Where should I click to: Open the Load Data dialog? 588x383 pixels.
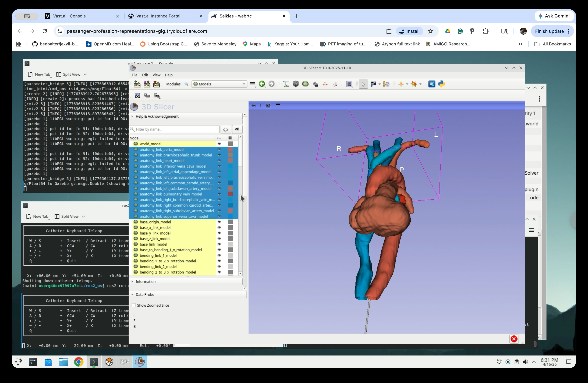(137, 84)
